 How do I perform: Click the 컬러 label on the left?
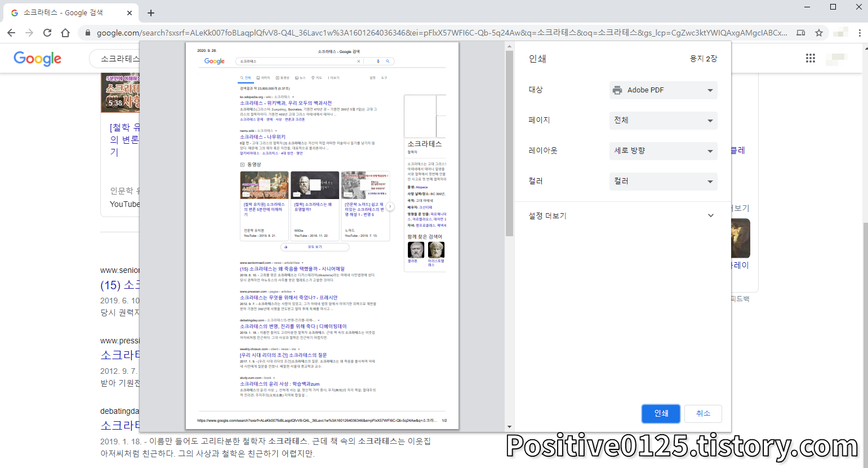(x=536, y=181)
